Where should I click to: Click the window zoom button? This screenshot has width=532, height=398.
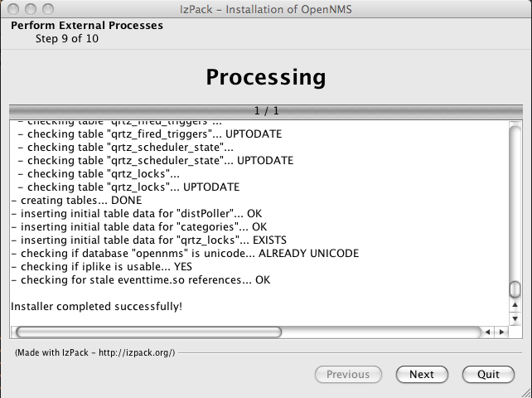pos(48,9)
